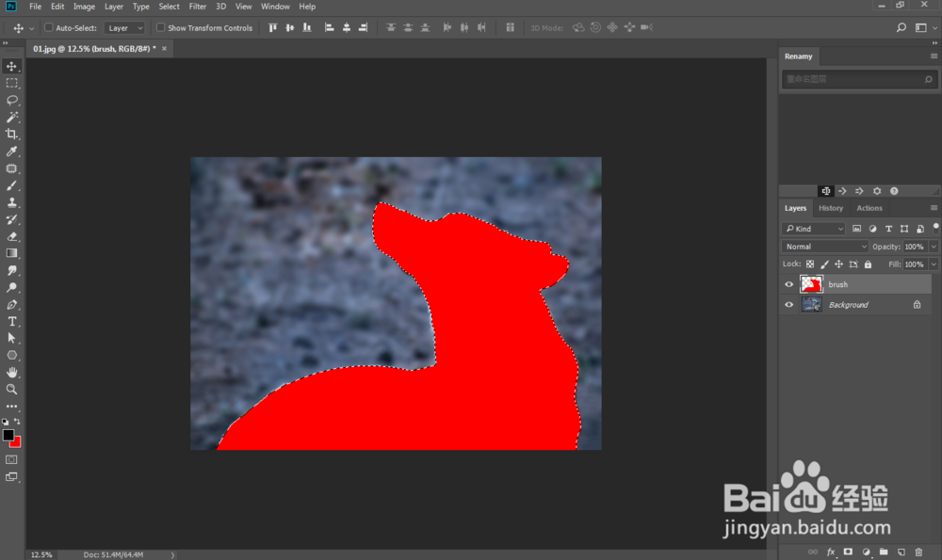Screen dimensions: 942x560
Task: Select the Gradient tool
Action: [x=11, y=253]
